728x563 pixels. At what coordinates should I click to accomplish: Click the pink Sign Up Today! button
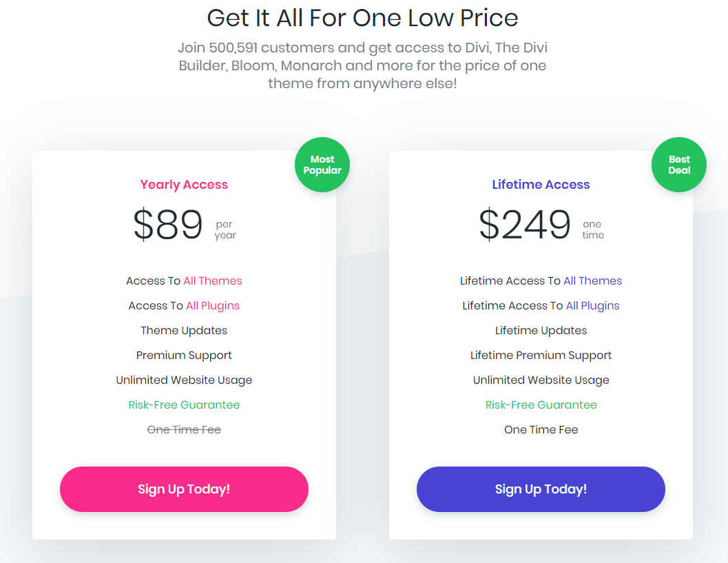click(184, 489)
